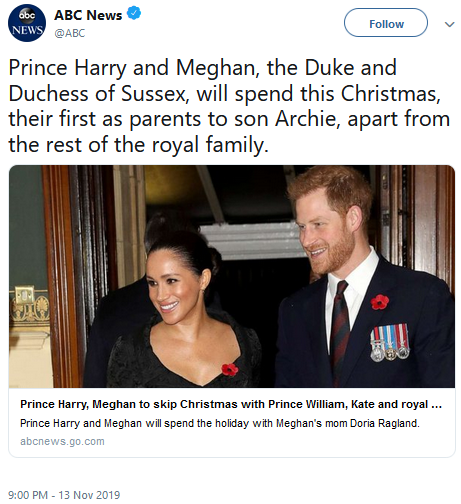Click Prince Harry's face in the photo
Screen dimensions: 461x504
327,232
